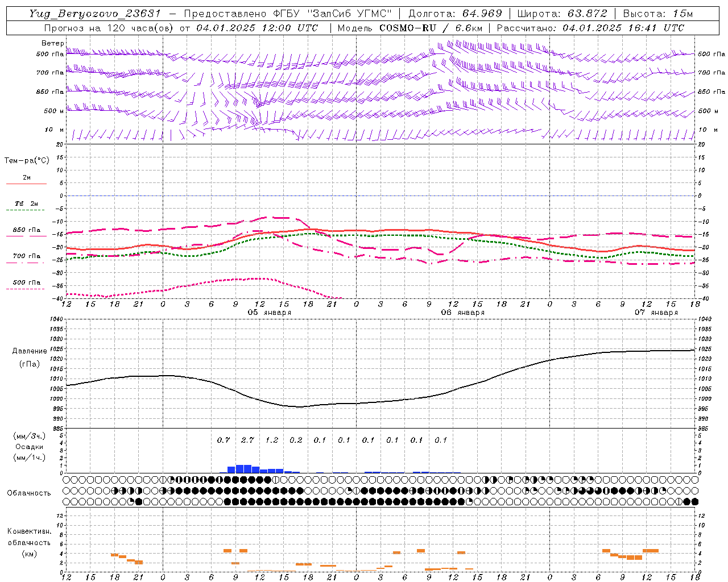728x582 pixels.
Task: Click the Ветер panel label
Action: 53,43
